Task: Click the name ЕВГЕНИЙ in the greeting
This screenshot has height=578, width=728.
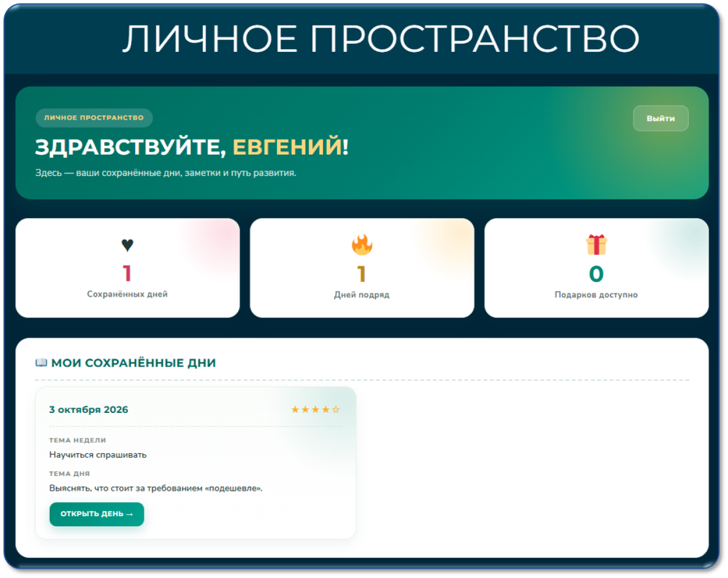Action: pos(287,147)
